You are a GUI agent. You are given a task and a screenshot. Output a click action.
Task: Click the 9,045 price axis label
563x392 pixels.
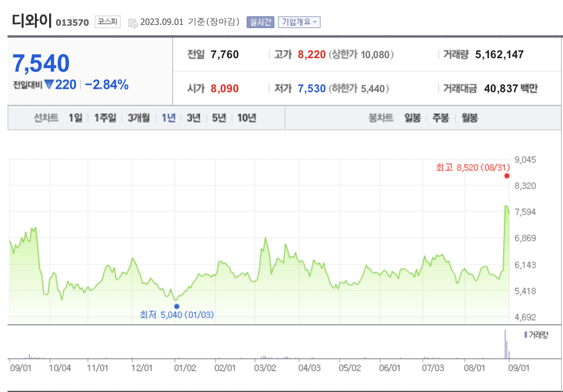525,160
